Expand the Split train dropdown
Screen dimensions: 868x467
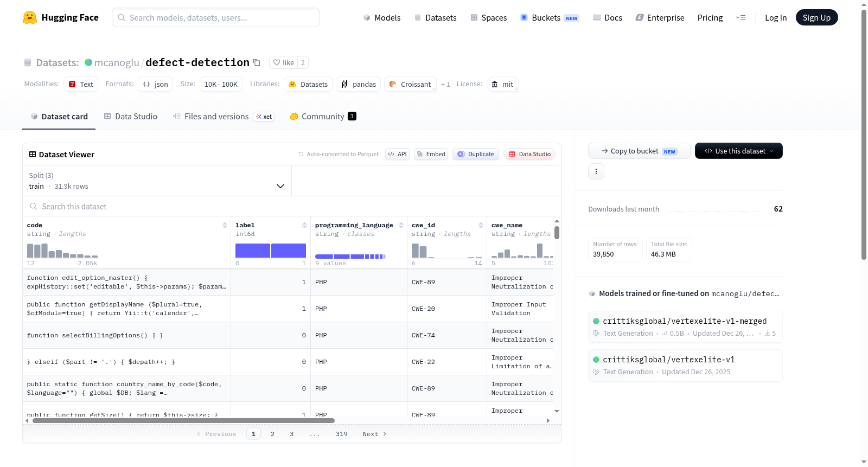157,181
